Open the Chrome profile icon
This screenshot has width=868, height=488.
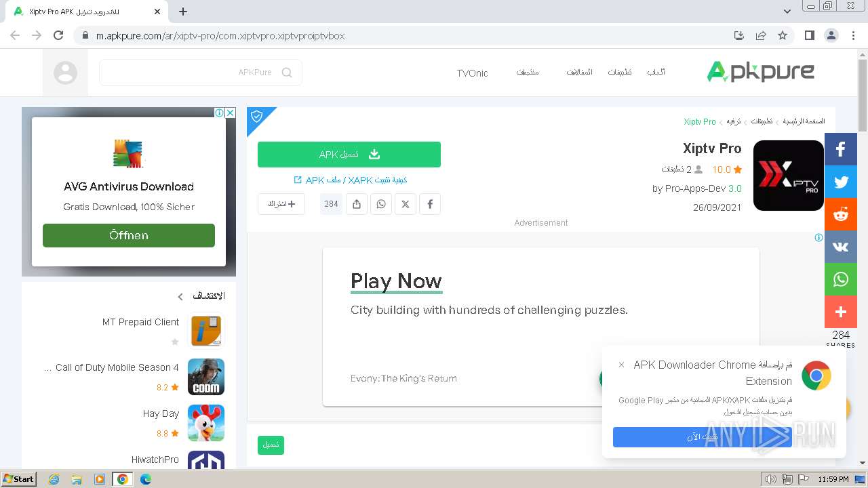[x=831, y=35]
